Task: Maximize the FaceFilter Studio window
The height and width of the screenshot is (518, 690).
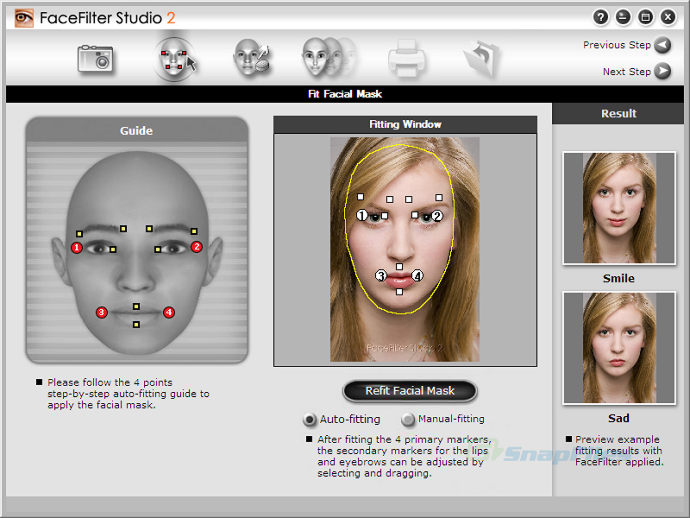Action: point(646,17)
